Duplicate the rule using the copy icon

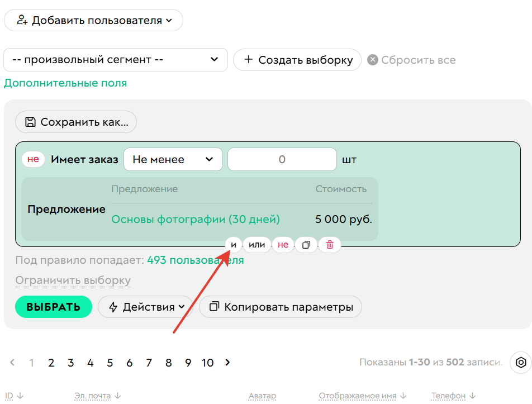click(306, 245)
